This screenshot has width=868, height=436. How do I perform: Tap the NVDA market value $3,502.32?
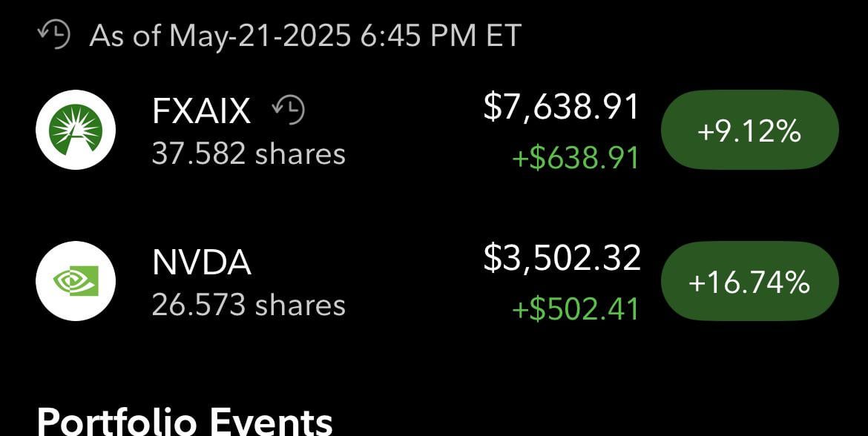562,257
